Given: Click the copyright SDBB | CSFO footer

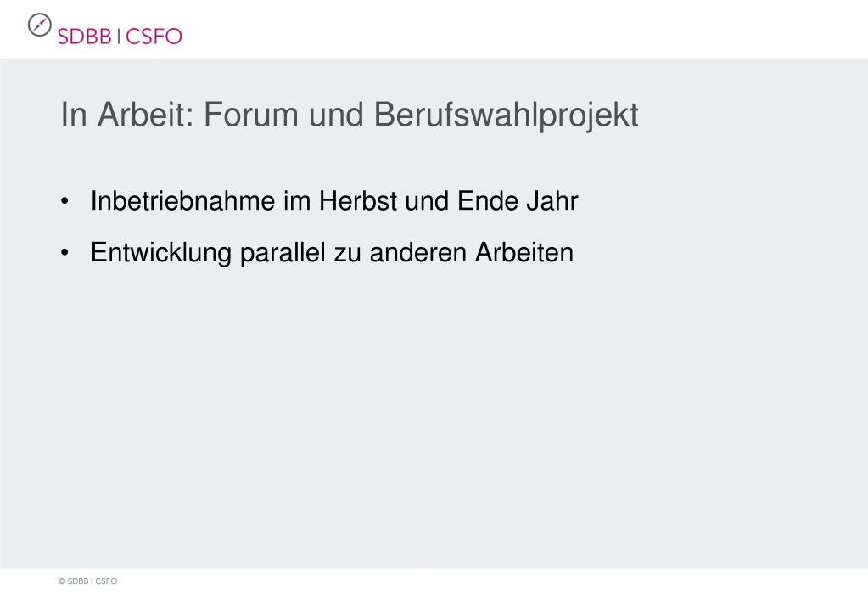Looking at the screenshot, I should click(88, 581).
